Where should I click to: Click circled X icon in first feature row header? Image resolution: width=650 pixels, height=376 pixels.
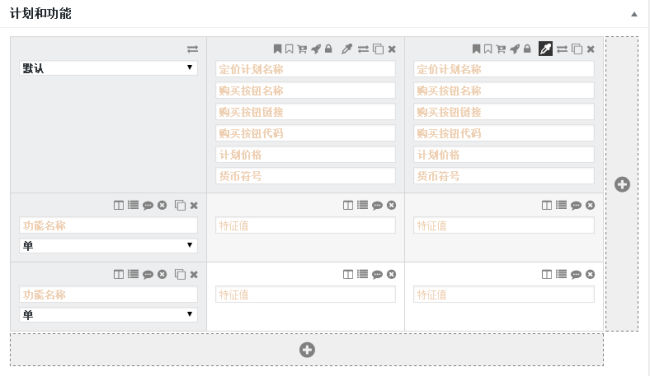point(162,205)
